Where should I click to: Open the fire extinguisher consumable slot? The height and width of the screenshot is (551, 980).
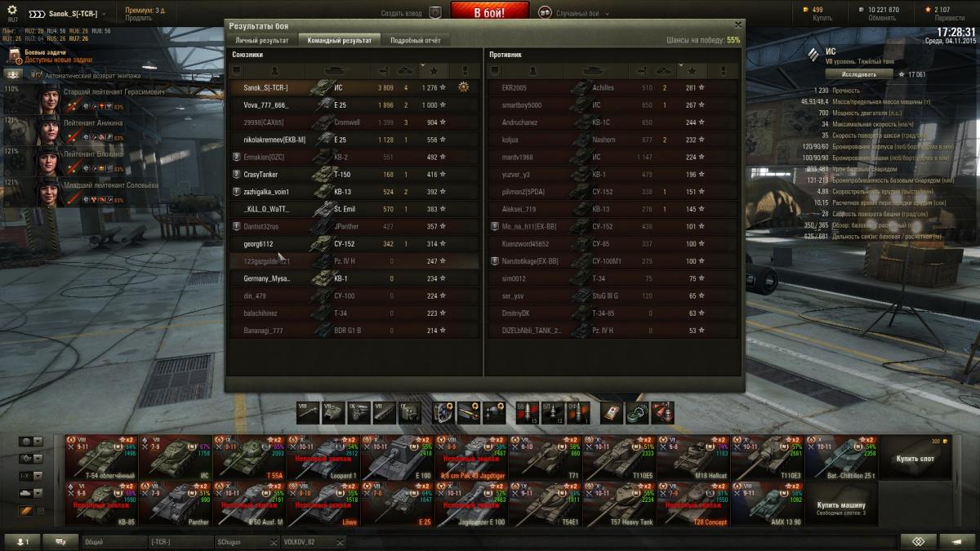(662, 412)
